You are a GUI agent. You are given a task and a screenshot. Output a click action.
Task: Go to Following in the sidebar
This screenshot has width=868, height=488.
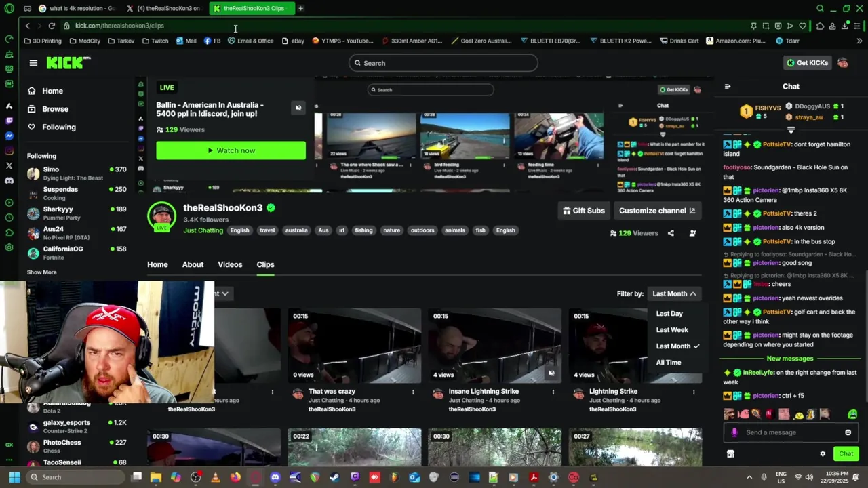[51, 127]
